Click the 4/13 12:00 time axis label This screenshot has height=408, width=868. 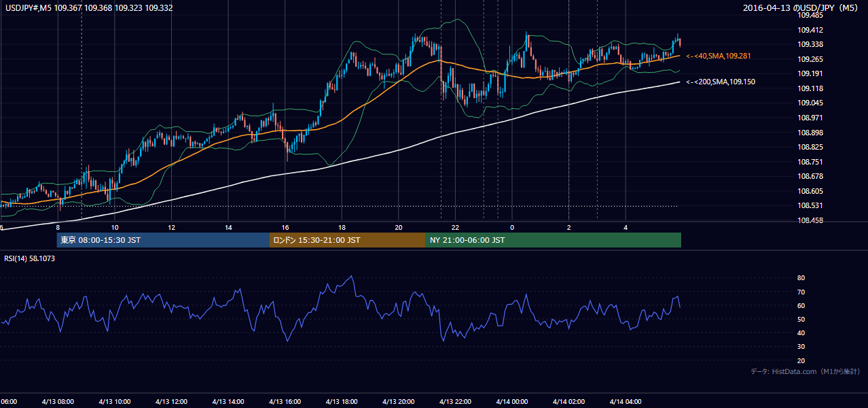[x=171, y=402]
